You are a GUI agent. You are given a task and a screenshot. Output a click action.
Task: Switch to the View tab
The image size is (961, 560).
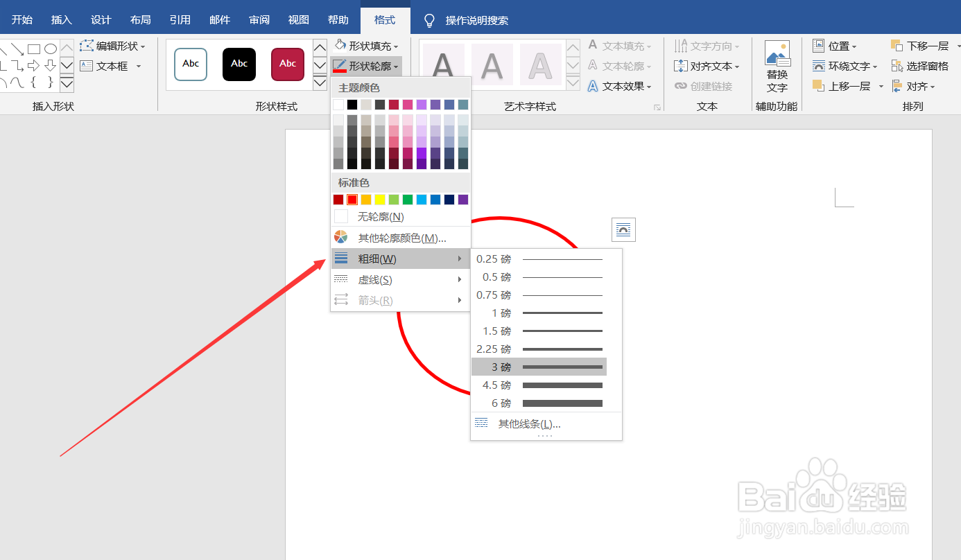[x=299, y=20]
